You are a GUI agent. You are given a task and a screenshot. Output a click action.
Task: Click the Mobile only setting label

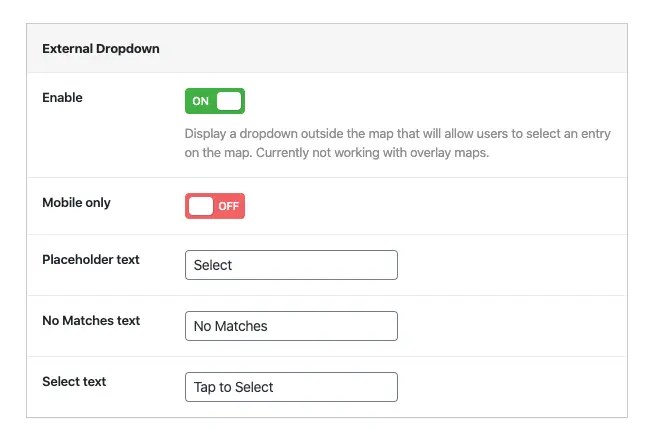76,203
